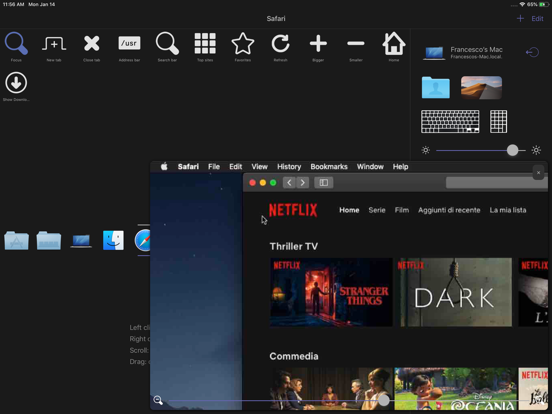Open Aggiunti di recente on Netflix
The width and height of the screenshot is (552, 414).
[449, 210]
